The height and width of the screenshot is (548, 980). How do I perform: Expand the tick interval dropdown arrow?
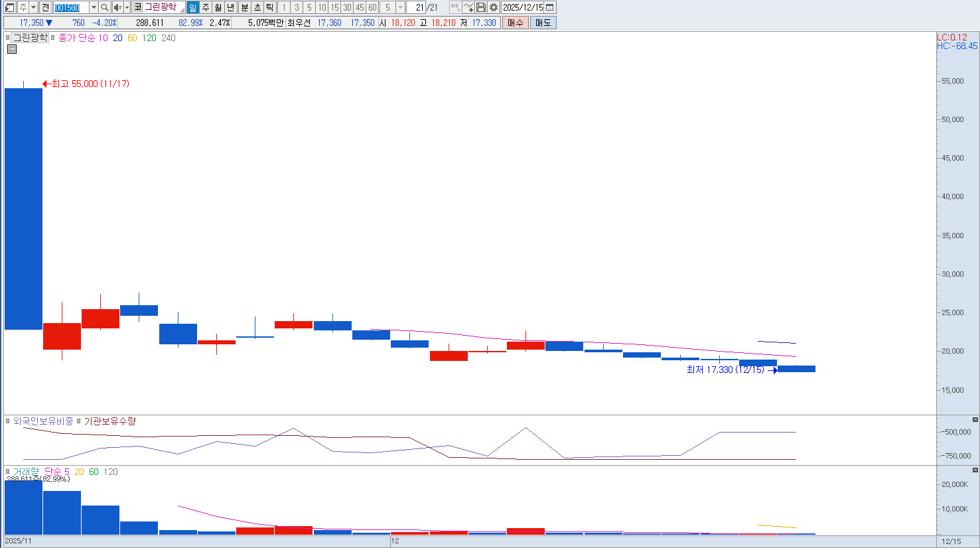click(x=400, y=7)
